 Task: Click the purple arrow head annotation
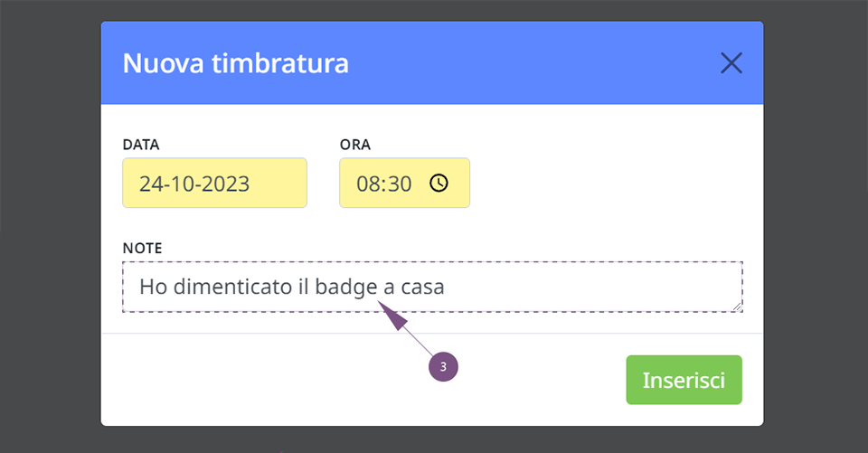(x=392, y=315)
